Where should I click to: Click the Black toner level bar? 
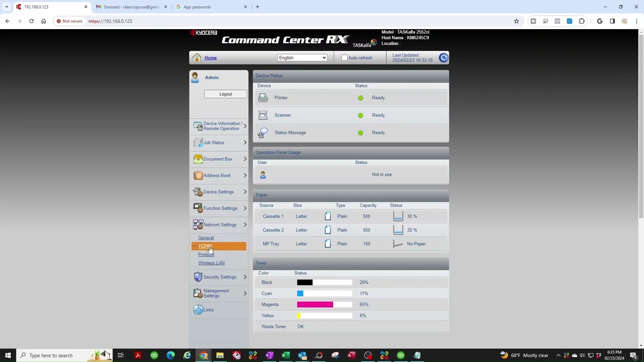325,283
